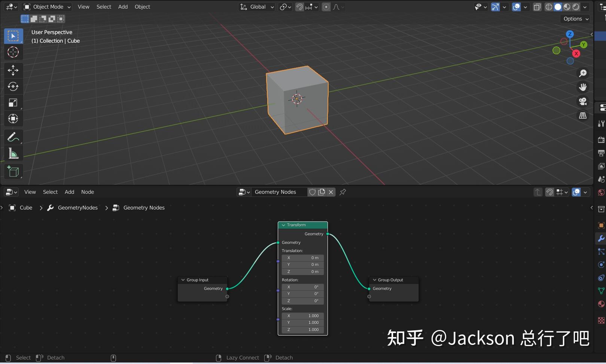Activate the Annotate tool

(x=13, y=137)
